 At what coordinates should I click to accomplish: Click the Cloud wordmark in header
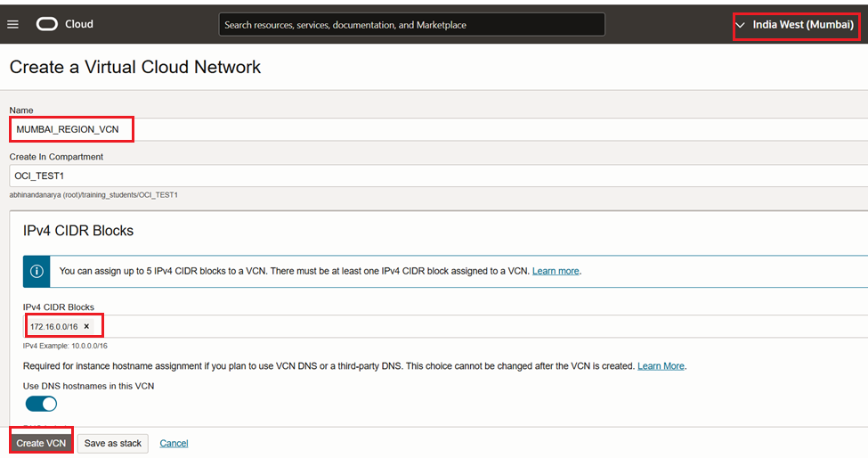click(x=79, y=24)
